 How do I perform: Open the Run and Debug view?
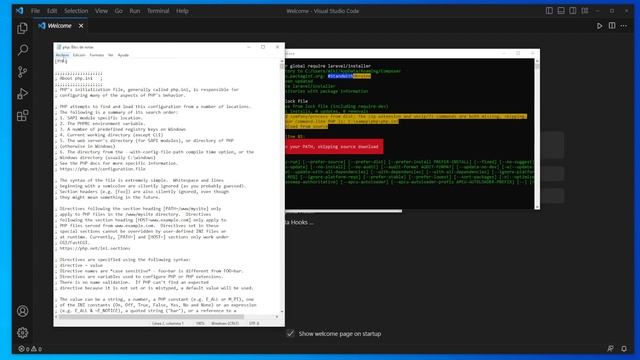(22, 93)
